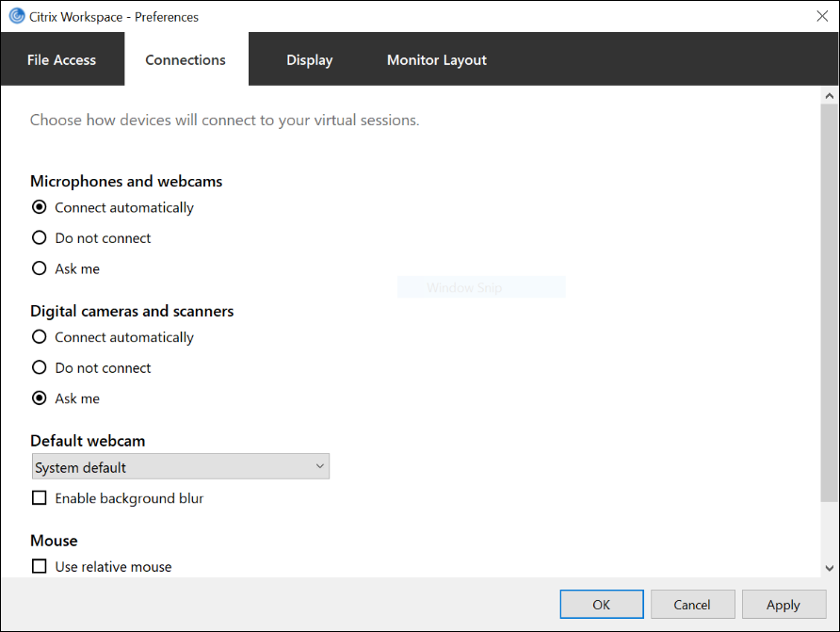Select Connect automatically for microphones and webcams
This screenshot has height=632, width=840.
click(x=40, y=207)
